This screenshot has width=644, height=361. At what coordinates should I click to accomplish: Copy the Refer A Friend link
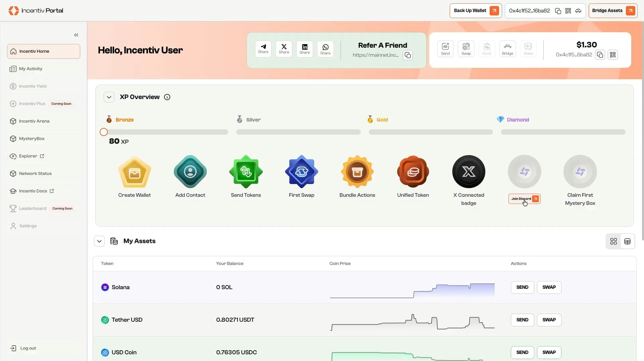(x=408, y=55)
